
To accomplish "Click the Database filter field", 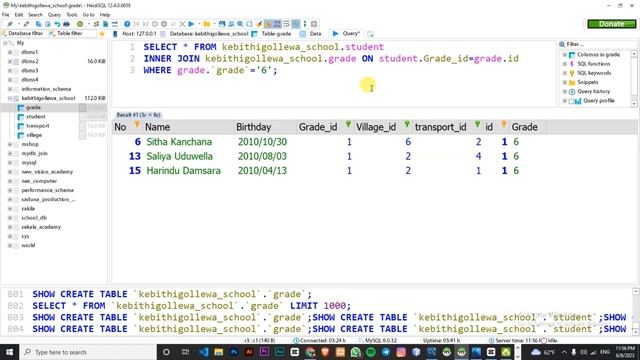I will click(x=25, y=33).
